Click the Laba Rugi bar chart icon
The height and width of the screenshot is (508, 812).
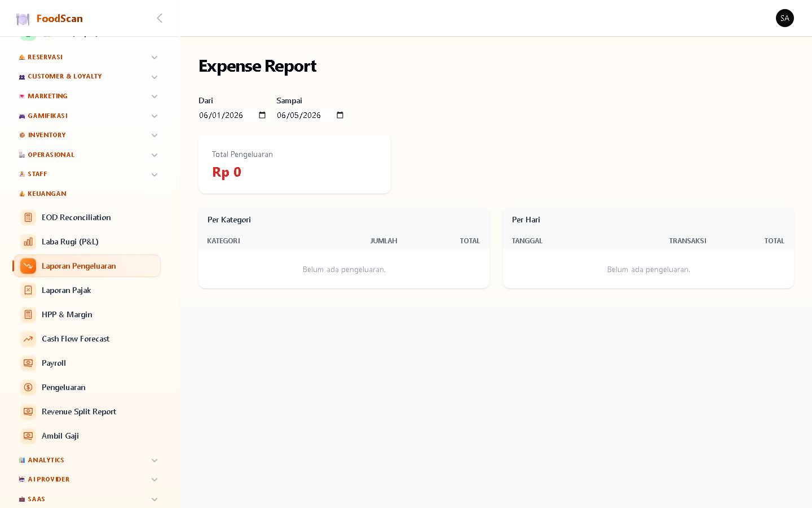coord(28,242)
